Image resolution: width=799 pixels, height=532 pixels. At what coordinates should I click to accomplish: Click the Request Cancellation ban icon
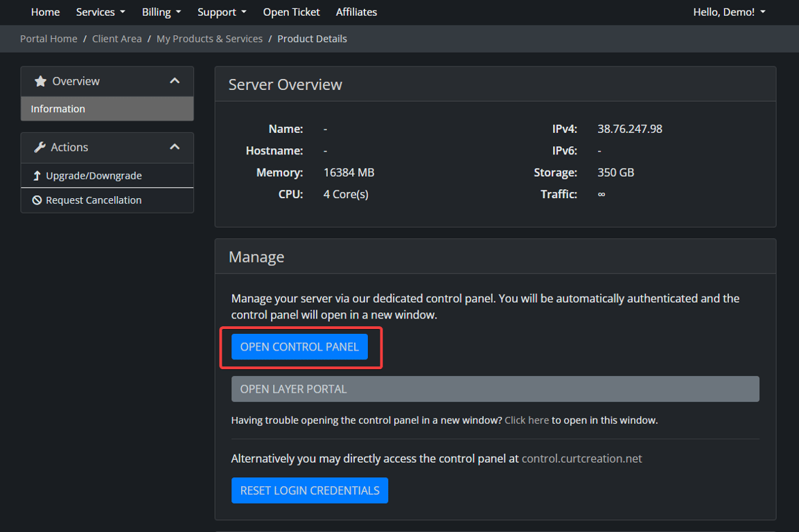click(37, 200)
